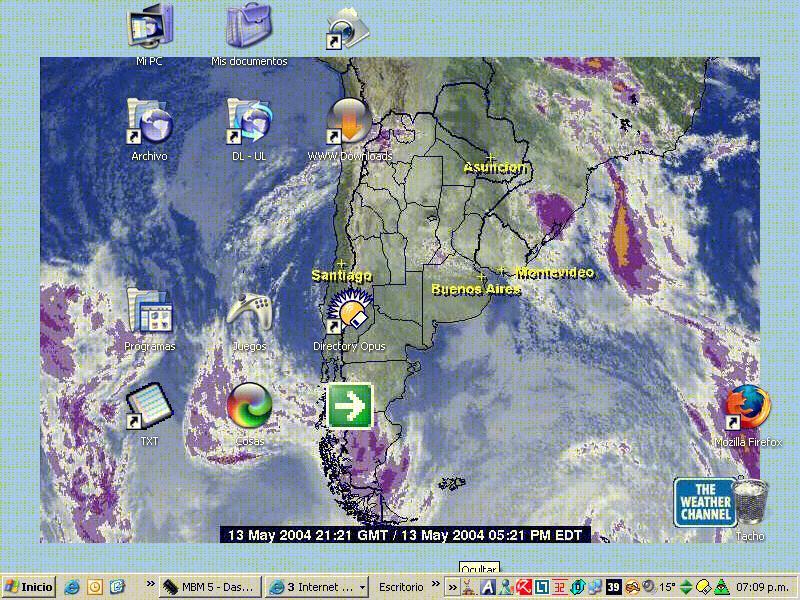Click the green arrow desktop icon
This screenshot has height=600, width=800.
coord(350,406)
